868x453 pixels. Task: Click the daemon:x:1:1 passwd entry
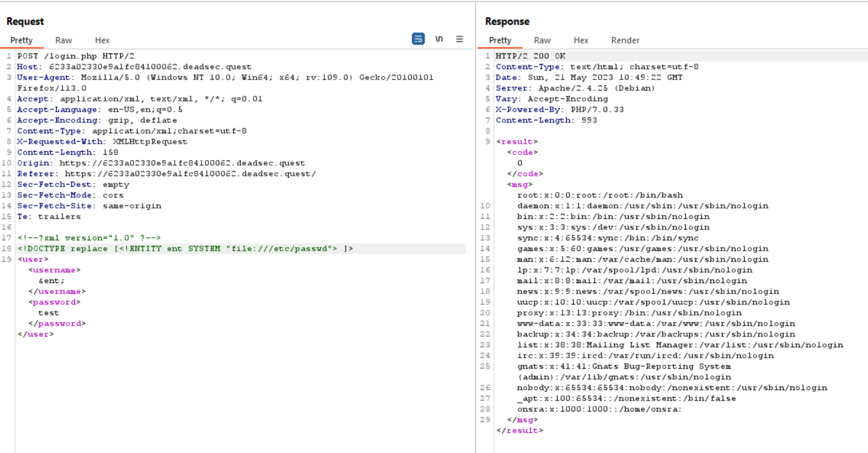tap(643, 206)
